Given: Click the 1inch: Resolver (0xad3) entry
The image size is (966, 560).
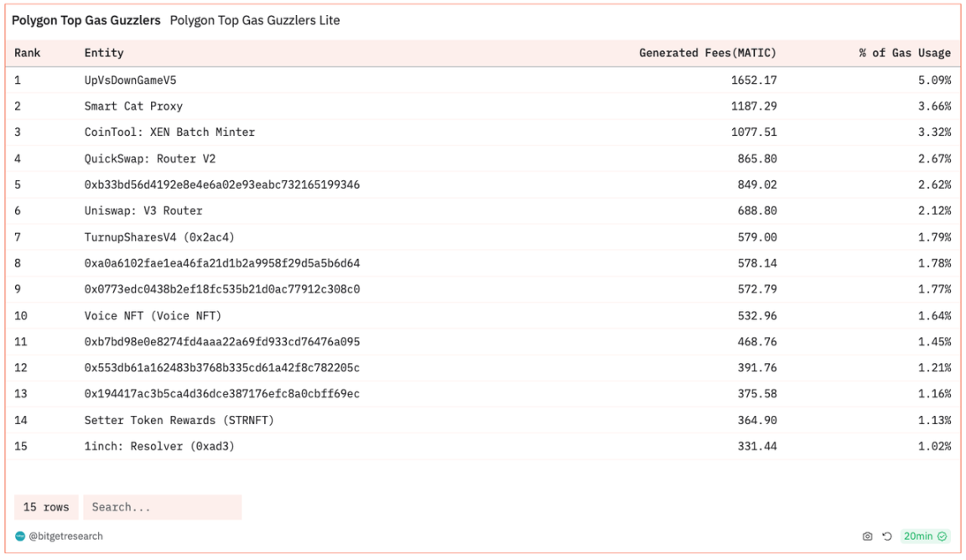Looking at the screenshot, I should click(x=159, y=446).
